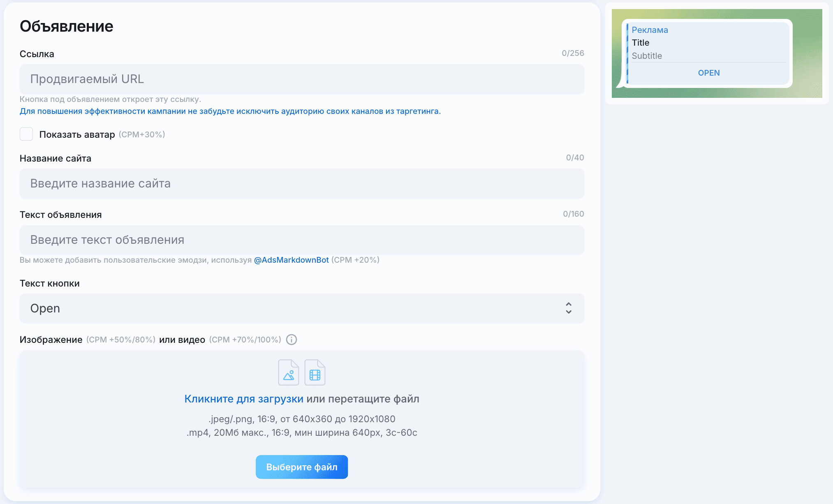Focus the Продвигаемый URL input field
833x504 pixels.
(302, 79)
